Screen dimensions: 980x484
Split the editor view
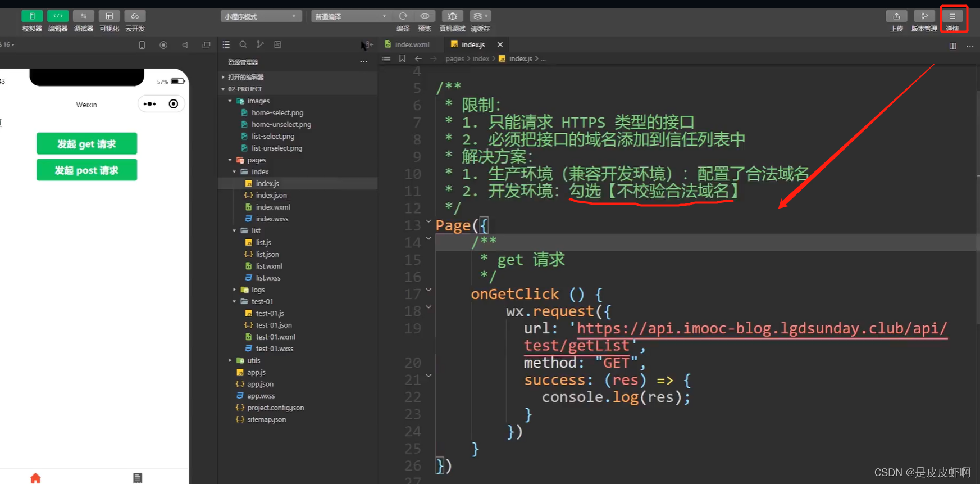[x=953, y=46]
